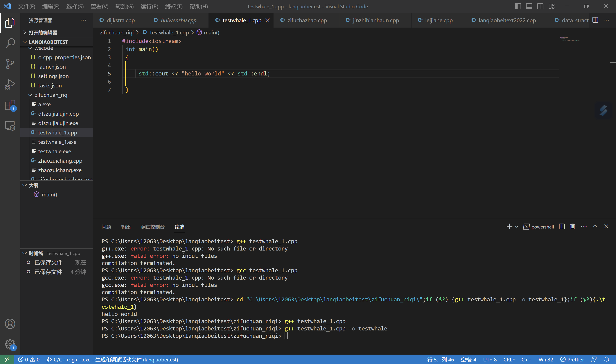Open the Manage gear icon

(10, 344)
